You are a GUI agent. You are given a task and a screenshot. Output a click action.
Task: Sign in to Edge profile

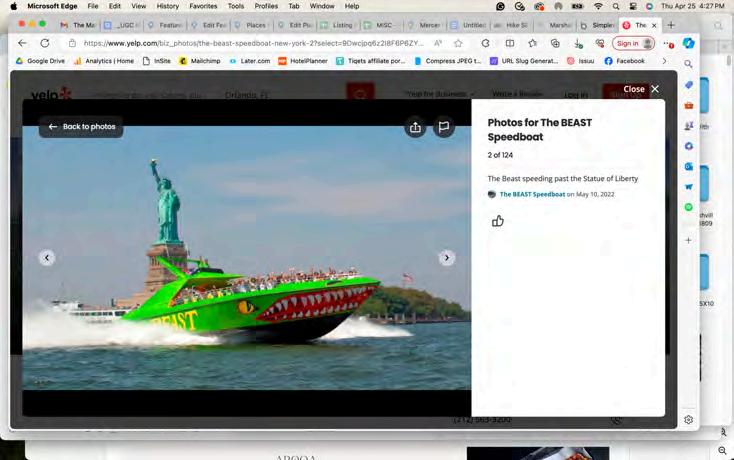point(633,44)
